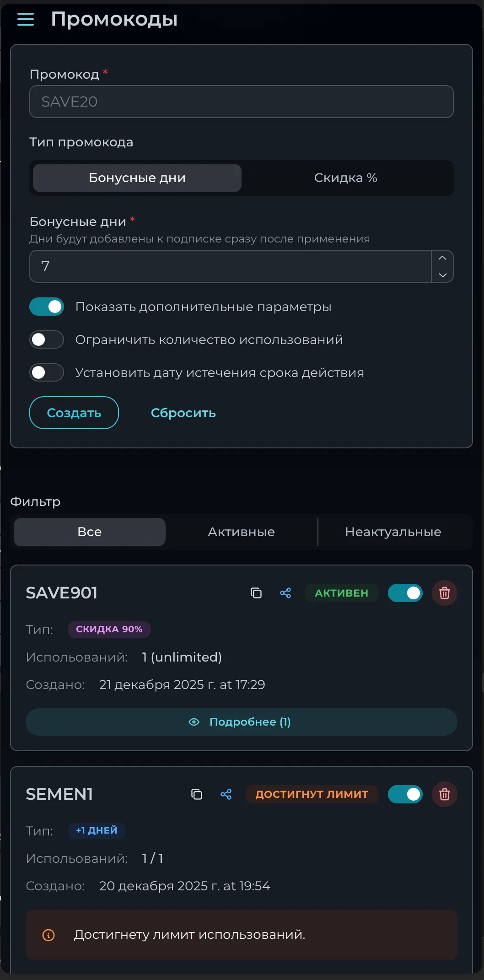This screenshot has width=484, height=980.
Task: Share the SEMEN1 promo code
Action: coord(226,795)
